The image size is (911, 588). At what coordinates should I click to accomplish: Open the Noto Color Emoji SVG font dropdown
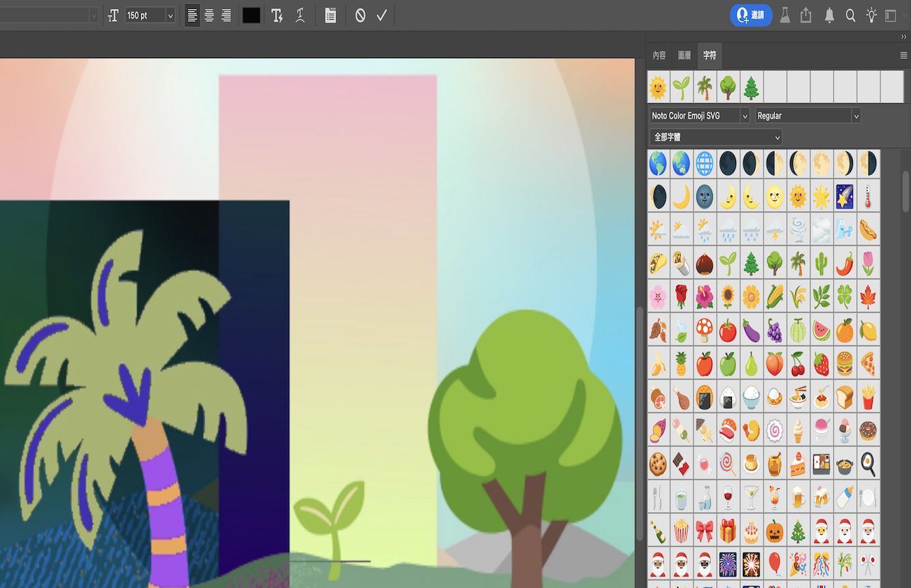click(745, 115)
